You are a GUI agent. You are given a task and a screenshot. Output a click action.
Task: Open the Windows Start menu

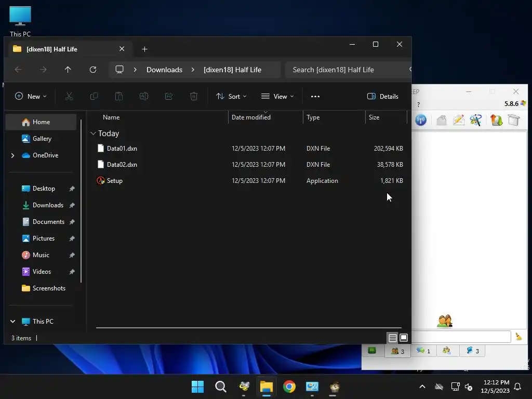(x=197, y=387)
